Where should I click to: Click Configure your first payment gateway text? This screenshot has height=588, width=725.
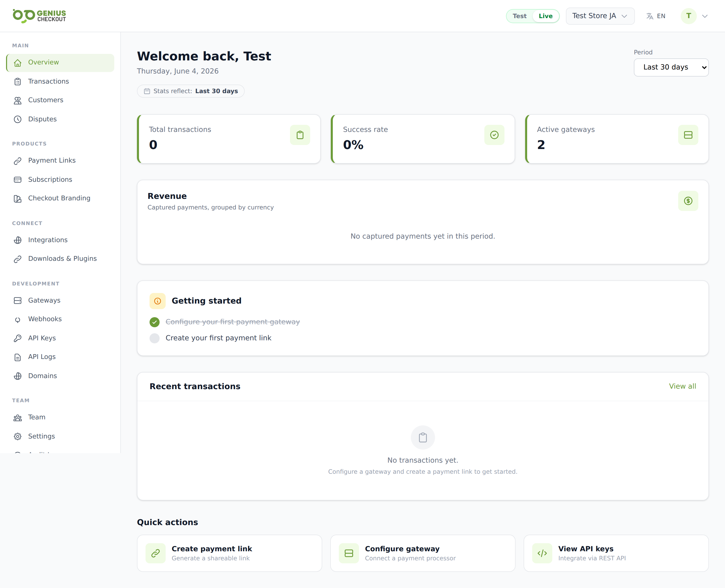tap(233, 322)
